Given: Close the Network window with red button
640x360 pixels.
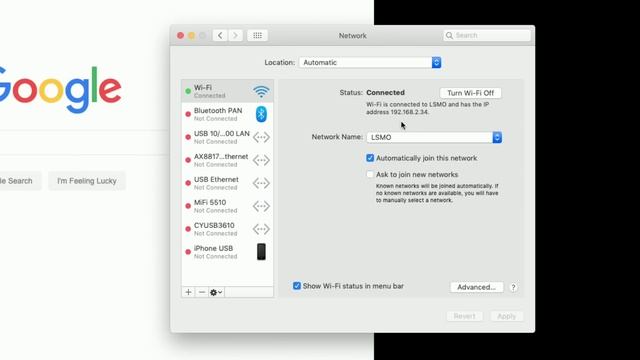Looking at the screenshot, I should (x=180, y=36).
